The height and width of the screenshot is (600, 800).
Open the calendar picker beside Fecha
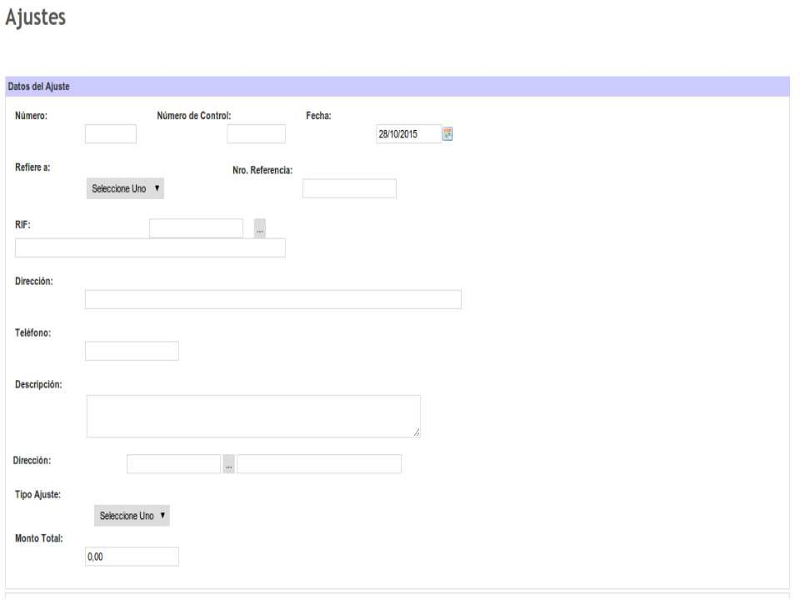pos(448,134)
